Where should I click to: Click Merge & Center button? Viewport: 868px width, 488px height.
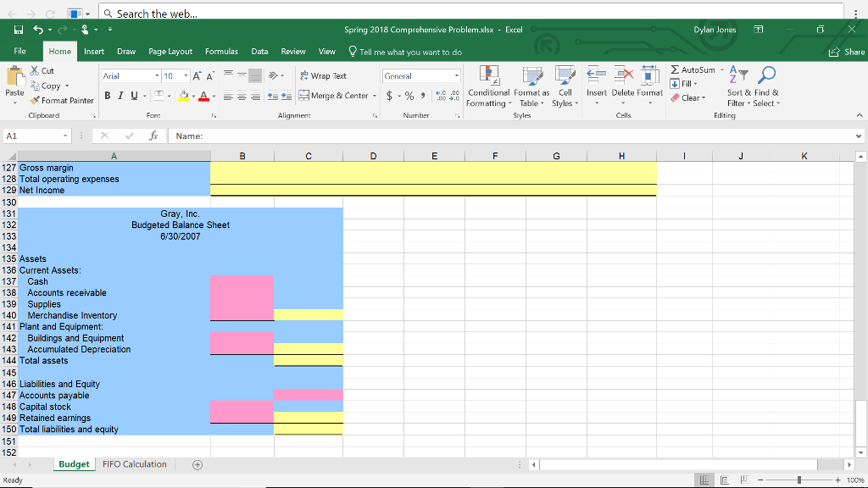334,96
